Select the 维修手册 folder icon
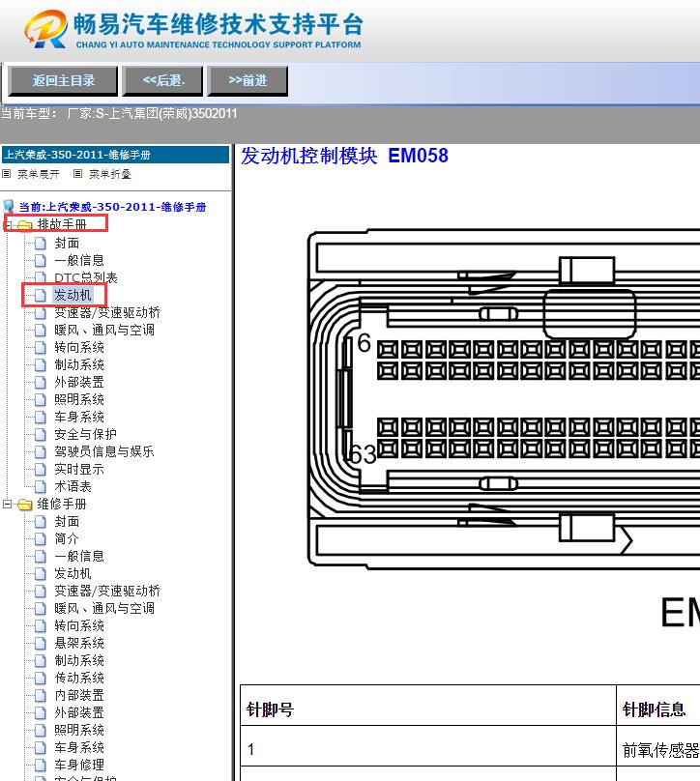 24,505
